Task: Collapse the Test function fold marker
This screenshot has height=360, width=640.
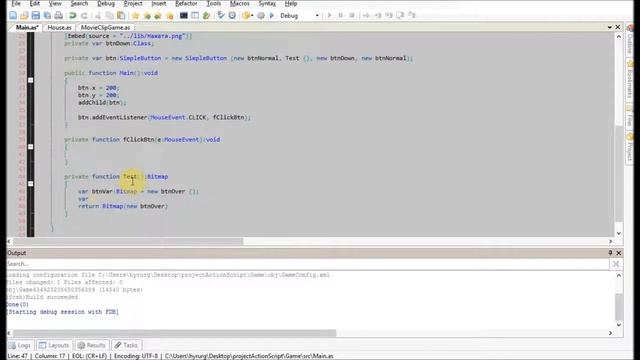Action: coord(31,184)
